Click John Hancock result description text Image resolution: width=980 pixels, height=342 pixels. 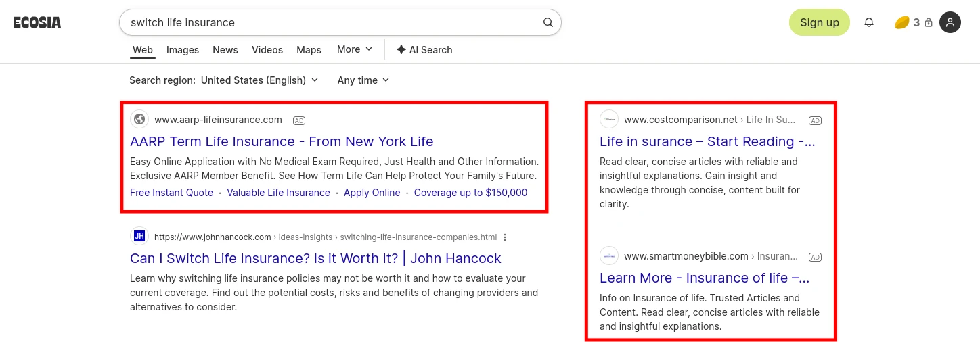tap(334, 293)
